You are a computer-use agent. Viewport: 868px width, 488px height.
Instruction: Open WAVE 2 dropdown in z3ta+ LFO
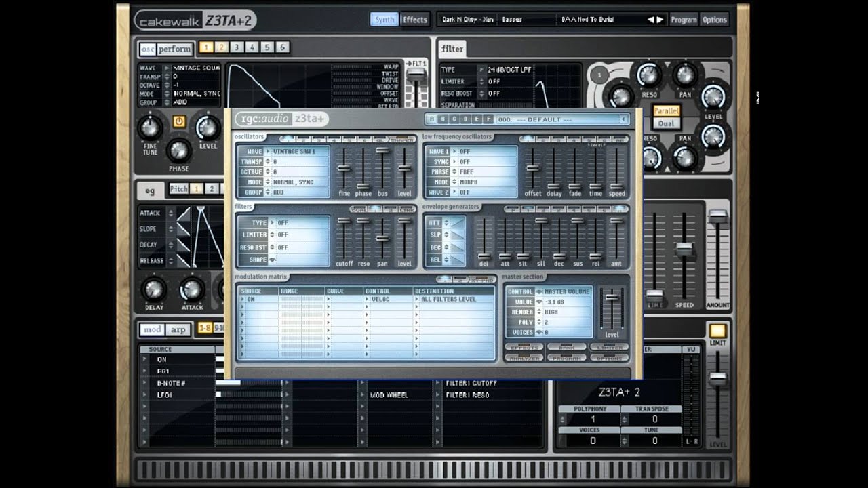click(x=455, y=192)
